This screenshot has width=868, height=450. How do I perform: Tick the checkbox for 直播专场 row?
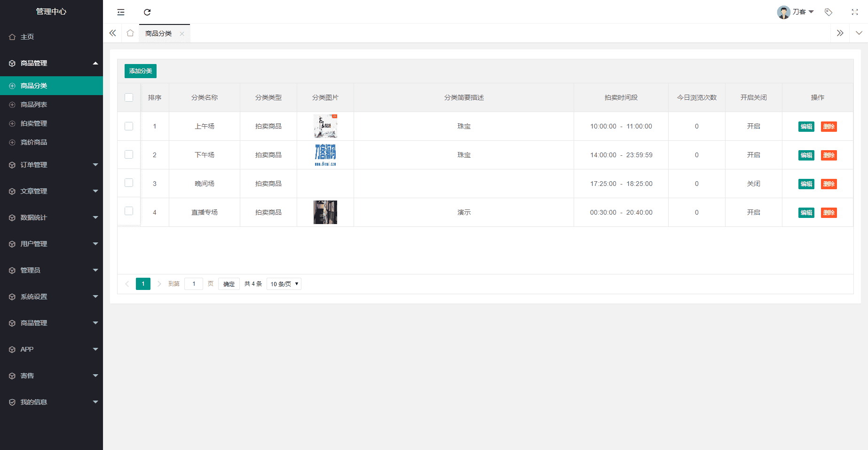[x=129, y=211]
